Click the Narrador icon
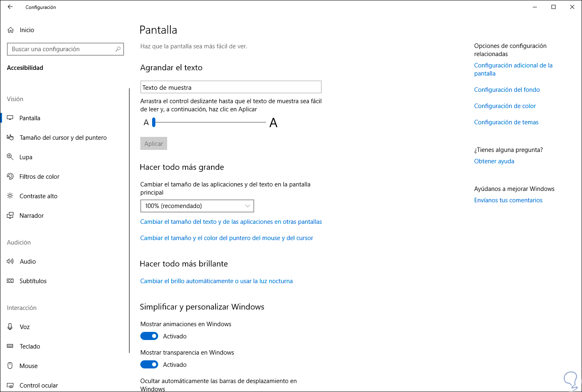The height and width of the screenshot is (392, 582). pyautogui.click(x=10, y=215)
